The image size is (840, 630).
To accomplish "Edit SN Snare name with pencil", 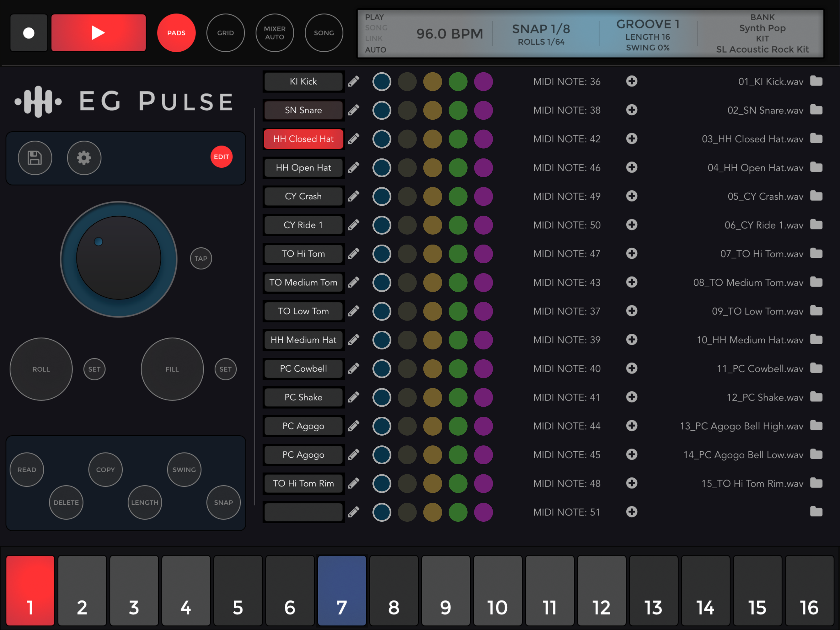I will click(354, 110).
